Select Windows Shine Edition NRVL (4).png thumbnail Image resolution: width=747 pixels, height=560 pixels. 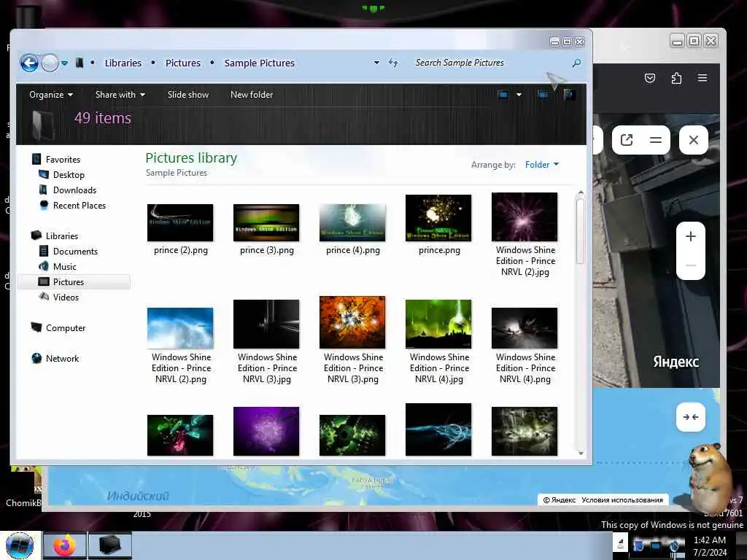pos(525,328)
